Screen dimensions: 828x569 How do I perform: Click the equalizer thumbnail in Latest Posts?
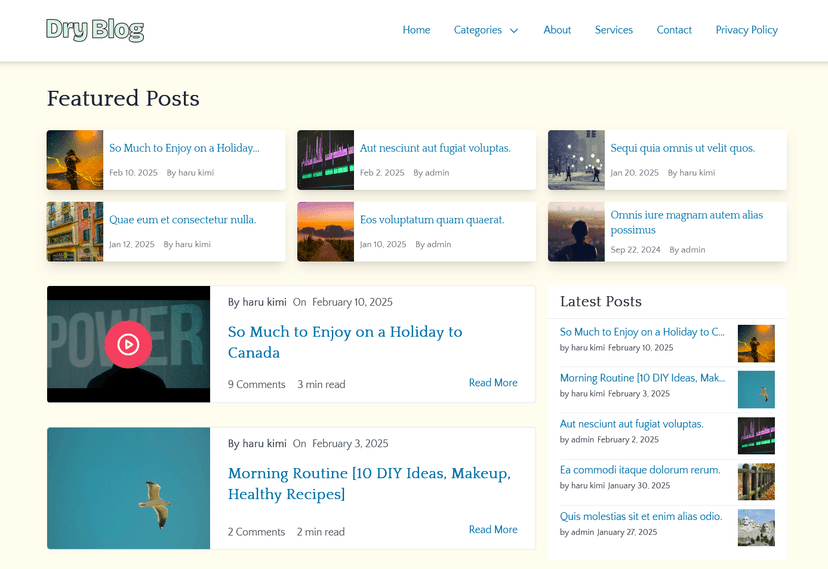coord(756,435)
